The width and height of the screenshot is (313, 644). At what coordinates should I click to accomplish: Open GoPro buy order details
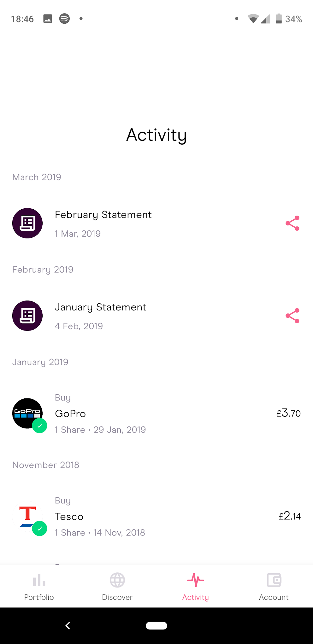click(x=156, y=414)
